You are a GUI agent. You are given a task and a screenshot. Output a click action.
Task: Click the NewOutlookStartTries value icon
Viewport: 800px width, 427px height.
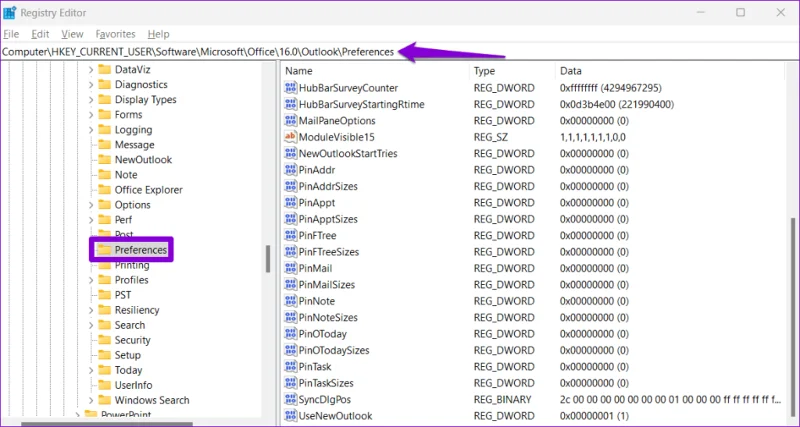290,154
